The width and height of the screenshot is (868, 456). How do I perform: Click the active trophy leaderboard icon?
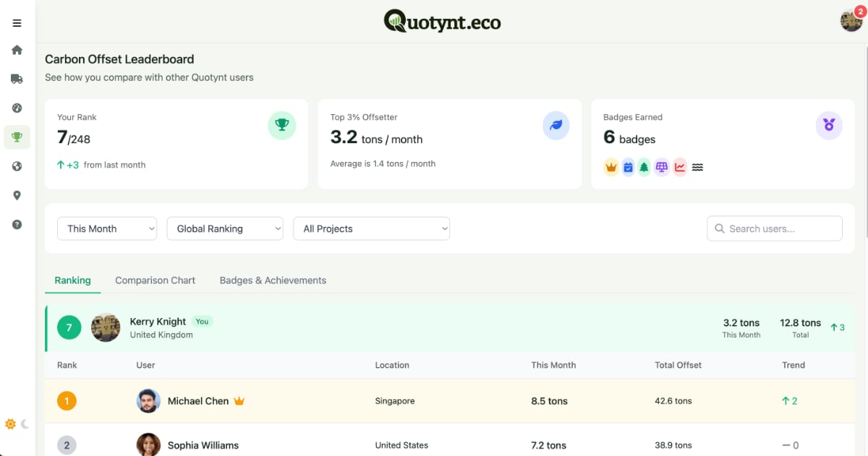[x=16, y=137]
